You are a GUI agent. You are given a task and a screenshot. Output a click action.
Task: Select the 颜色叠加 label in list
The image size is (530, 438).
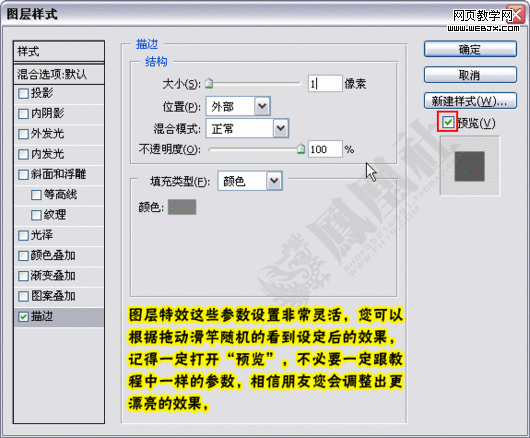tap(53, 255)
